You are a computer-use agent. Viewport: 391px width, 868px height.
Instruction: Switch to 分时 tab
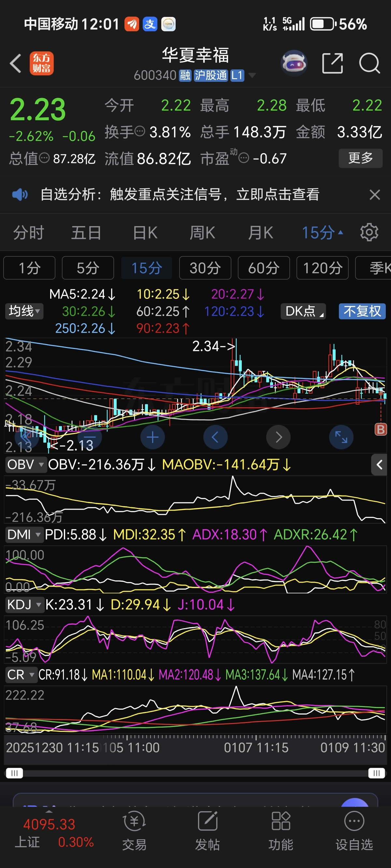click(x=29, y=233)
